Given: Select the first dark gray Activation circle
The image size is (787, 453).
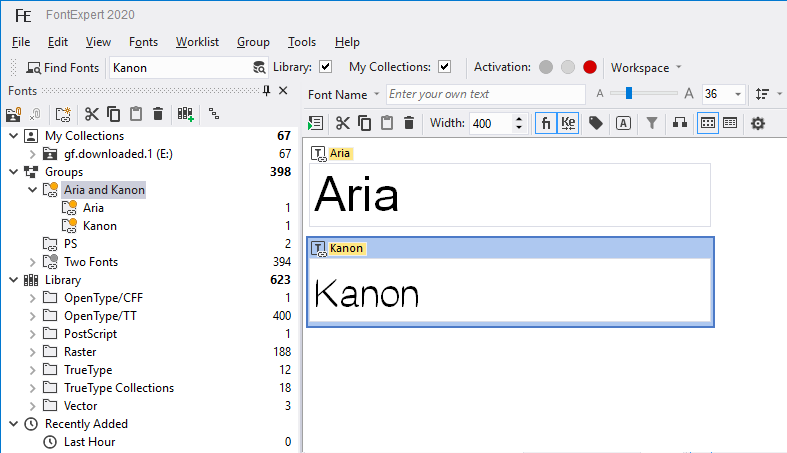Looking at the screenshot, I should (x=546, y=67).
